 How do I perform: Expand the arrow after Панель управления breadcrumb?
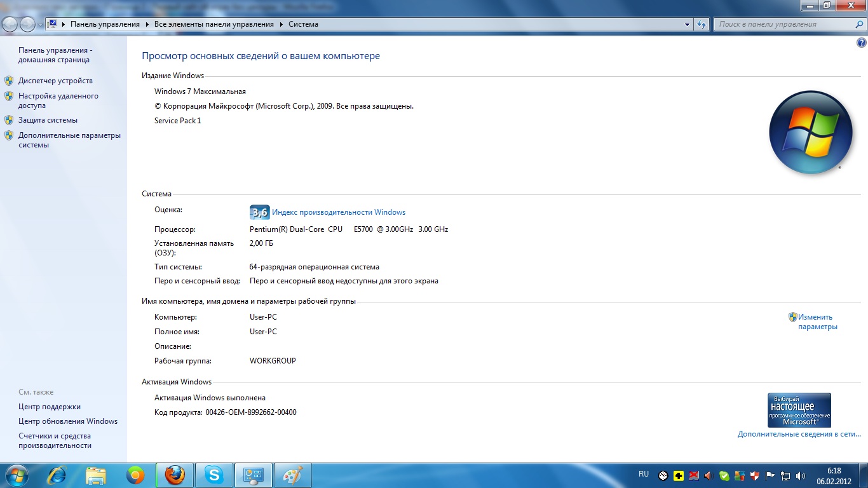pyautogui.click(x=147, y=24)
